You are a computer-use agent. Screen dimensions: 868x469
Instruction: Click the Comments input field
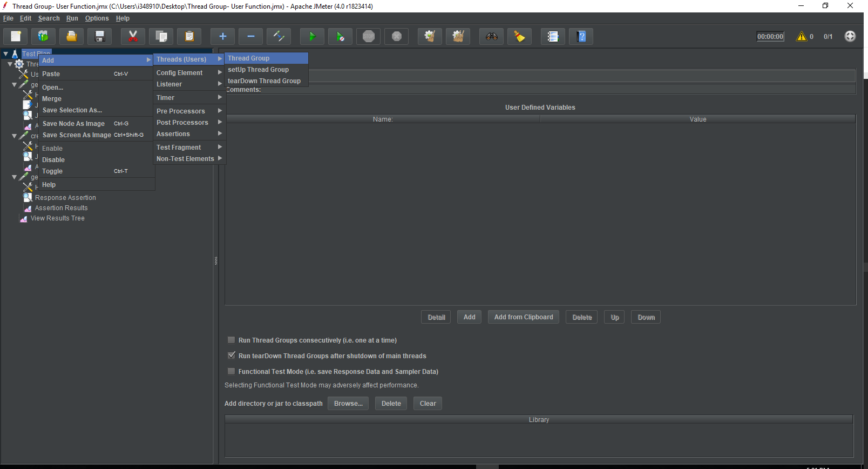pyautogui.click(x=559, y=90)
